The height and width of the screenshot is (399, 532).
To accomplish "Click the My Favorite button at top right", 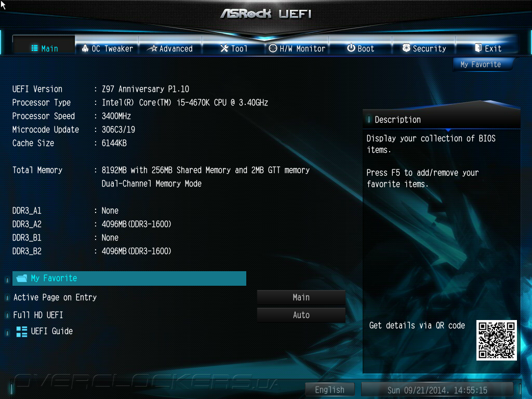I will pos(483,64).
